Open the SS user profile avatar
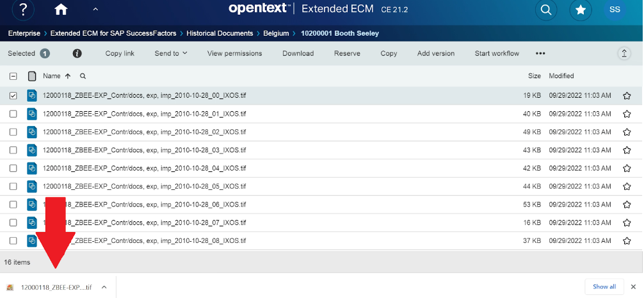 pos(615,10)
